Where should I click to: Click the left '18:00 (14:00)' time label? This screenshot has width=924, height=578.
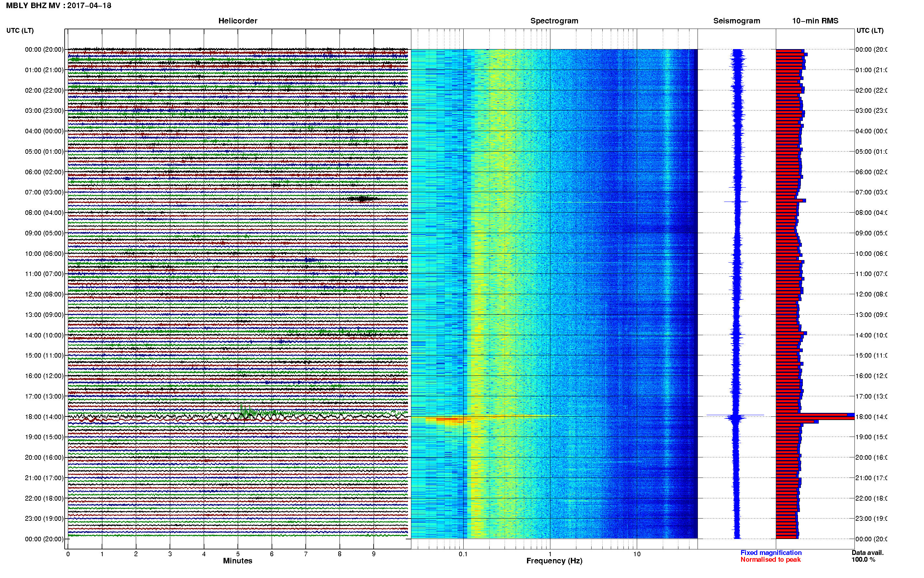pyautogui.click(x=44, y=417)
